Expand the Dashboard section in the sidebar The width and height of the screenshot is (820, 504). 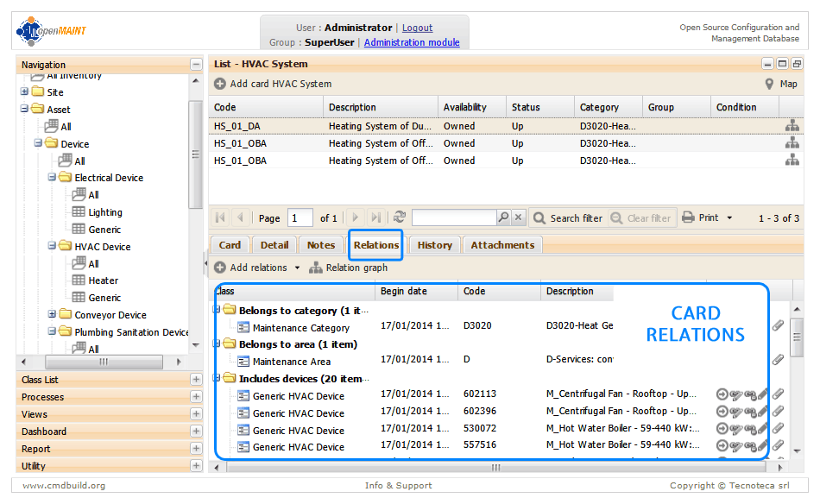(x=197, y=432)
